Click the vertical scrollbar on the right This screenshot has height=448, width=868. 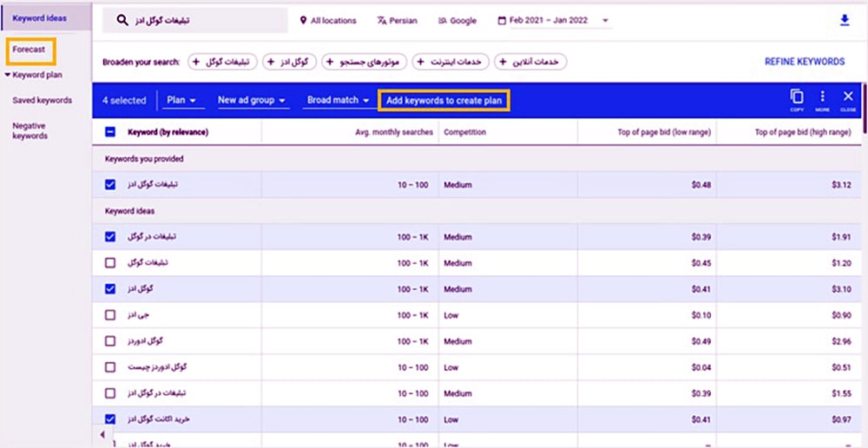[x=865, y=109]
